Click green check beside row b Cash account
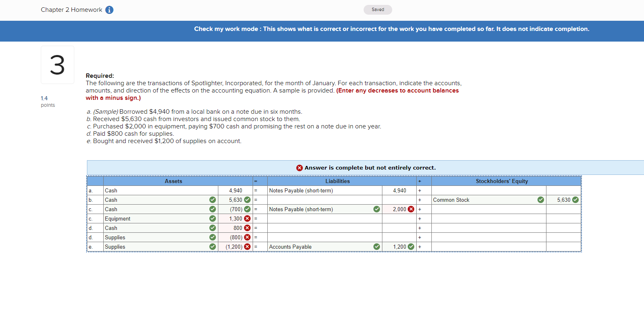 coord(213,200)
